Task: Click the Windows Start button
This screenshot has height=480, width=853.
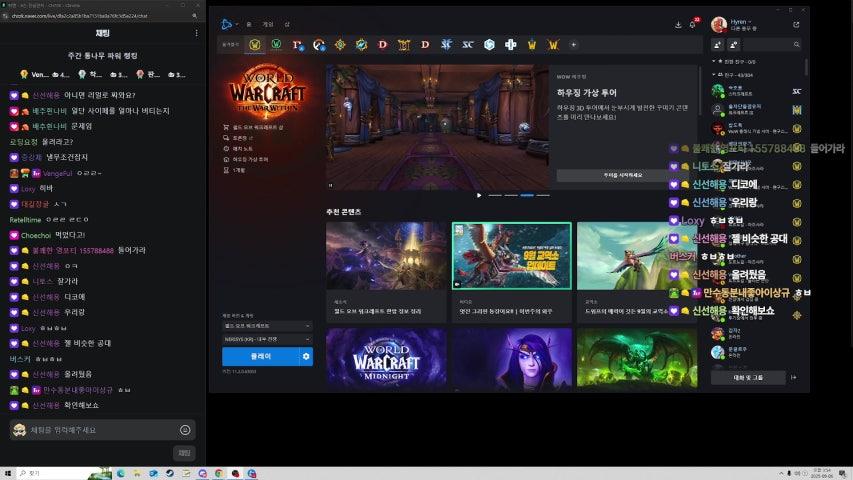Action: click(8, 473)
